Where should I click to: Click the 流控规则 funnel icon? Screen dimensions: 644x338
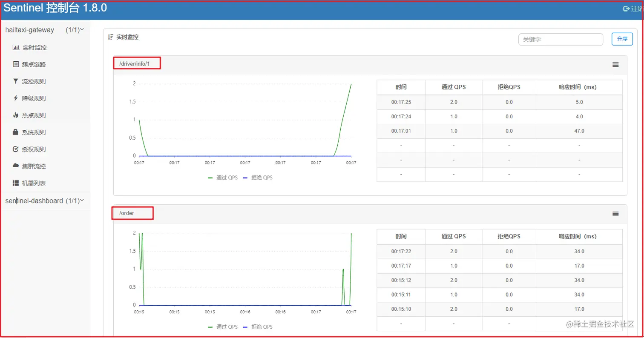coord(16,81)
